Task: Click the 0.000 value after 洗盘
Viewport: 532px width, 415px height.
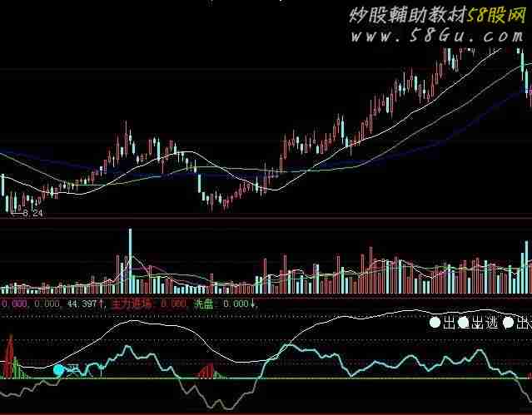Action: pyautogui.click(x=236, y=304)
